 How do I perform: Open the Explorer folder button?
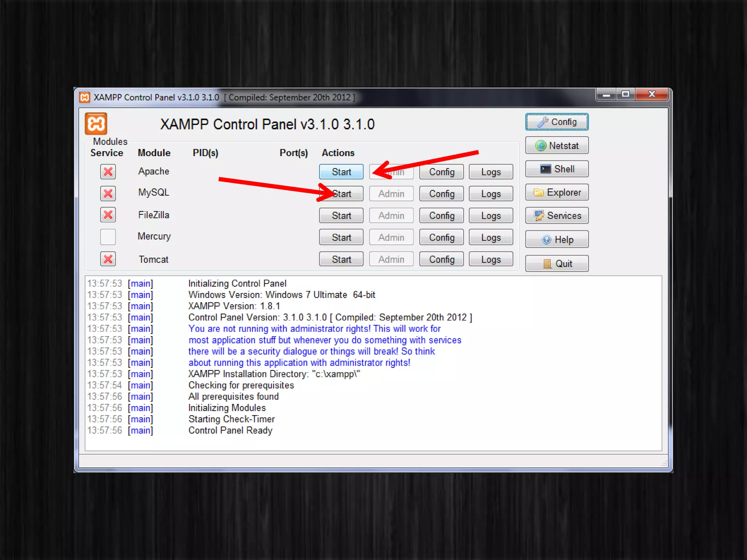[x=557, y=192]
